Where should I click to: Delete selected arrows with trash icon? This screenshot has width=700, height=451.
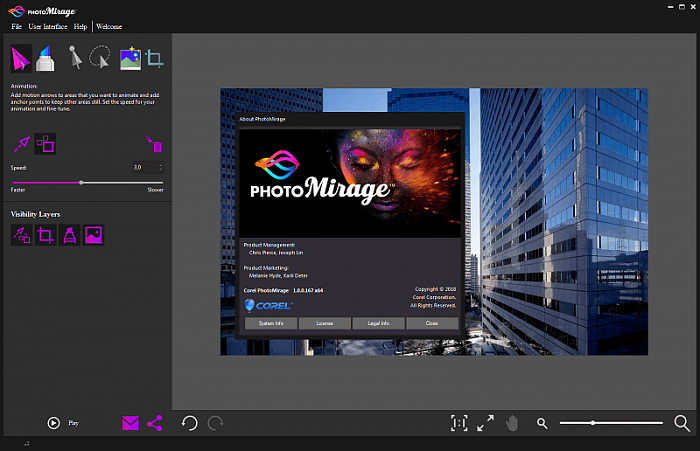[154, 144]
